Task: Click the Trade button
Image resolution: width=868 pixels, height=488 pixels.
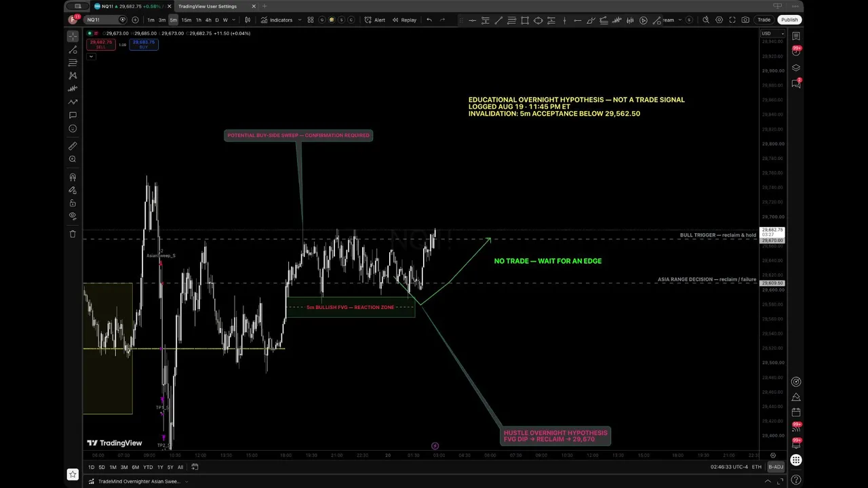Action: (x=764, y=20)
